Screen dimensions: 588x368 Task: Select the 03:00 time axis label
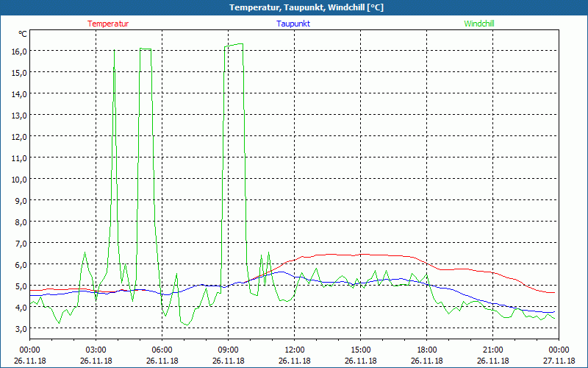click(96, 350)
